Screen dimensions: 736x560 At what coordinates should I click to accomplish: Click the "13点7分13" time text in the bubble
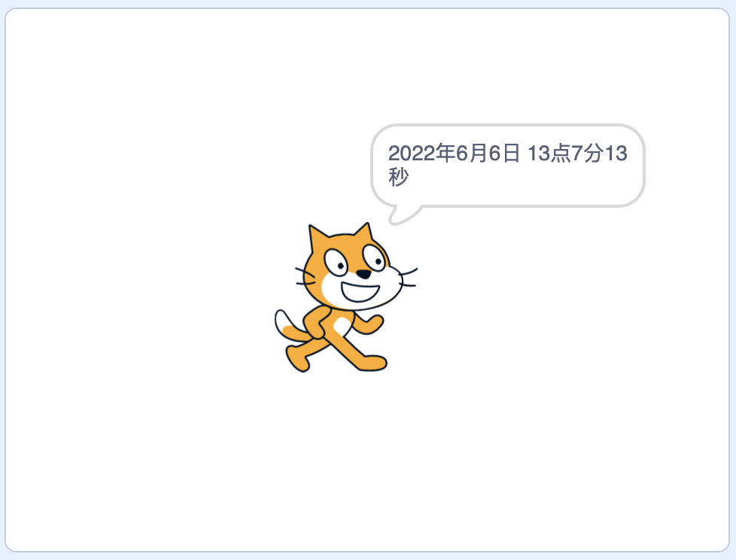pyautogui.click(x=577, y=154)
